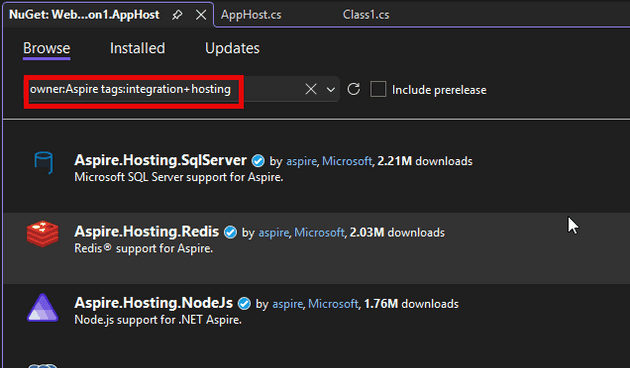Screen dimensions: 630x368
Task: Open aspire owner link for Redis
Action: click(x=274, y=233)
